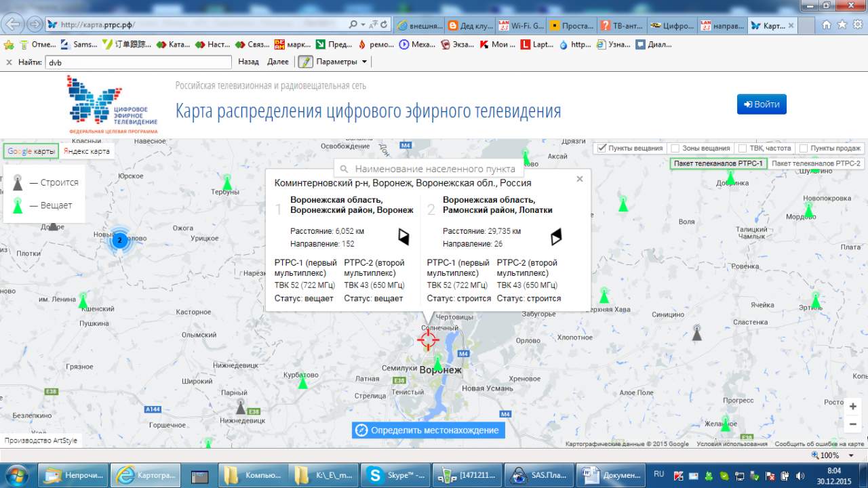Zoom in the map with plus button
This screenshot has height=488, width=868.
(x=852, y=407)
